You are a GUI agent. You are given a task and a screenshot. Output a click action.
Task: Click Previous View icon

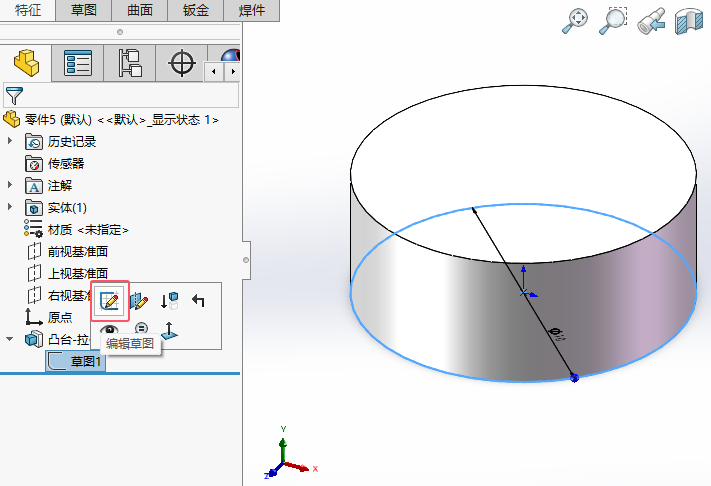pyautogui.click(x=651, y=22)
